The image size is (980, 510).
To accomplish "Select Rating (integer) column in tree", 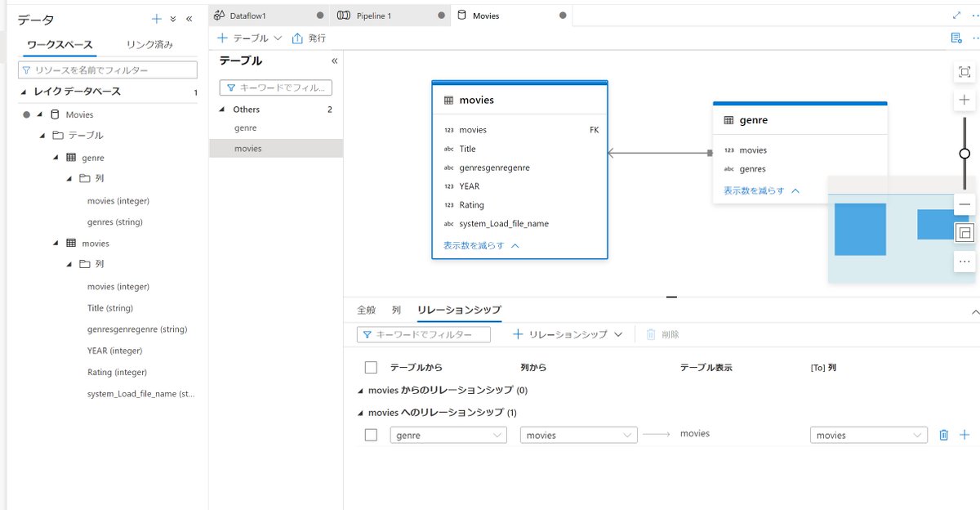I will pyautogui.click(x=117, y=372).
